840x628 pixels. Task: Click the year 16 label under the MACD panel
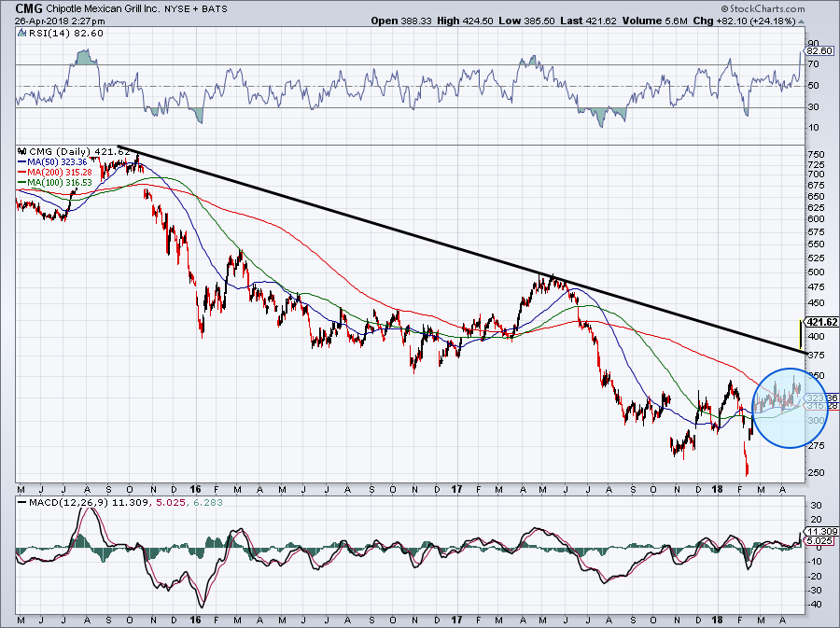pos(195,620)
